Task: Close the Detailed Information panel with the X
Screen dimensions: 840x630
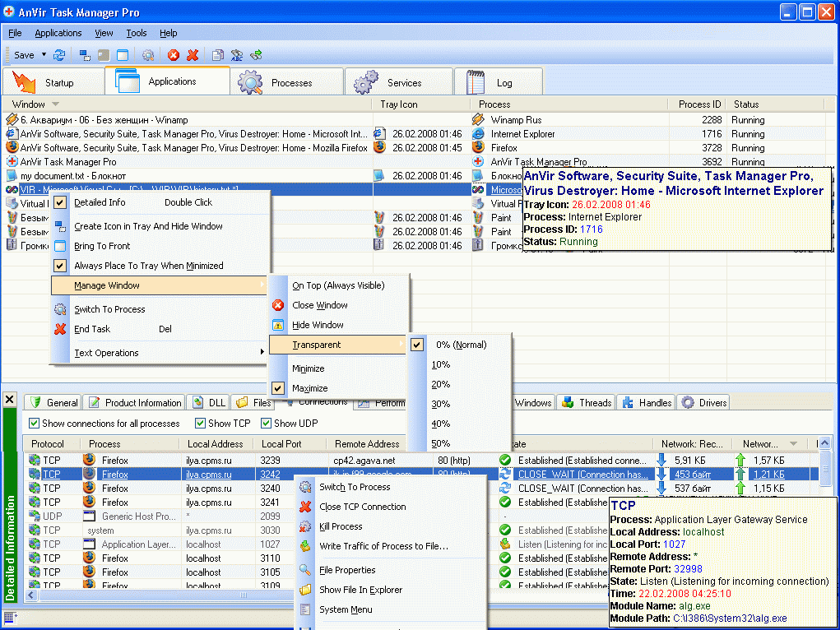Action: [10, 399]
